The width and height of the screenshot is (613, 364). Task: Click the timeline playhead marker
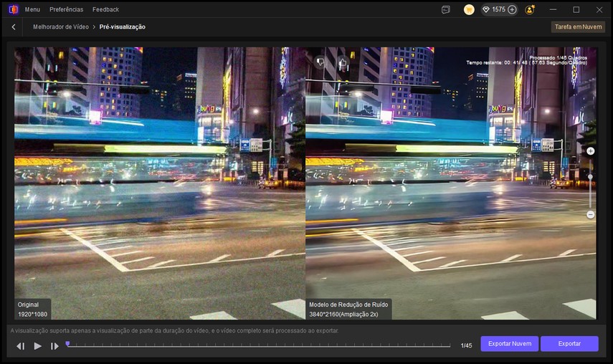(x=67, y=344)
